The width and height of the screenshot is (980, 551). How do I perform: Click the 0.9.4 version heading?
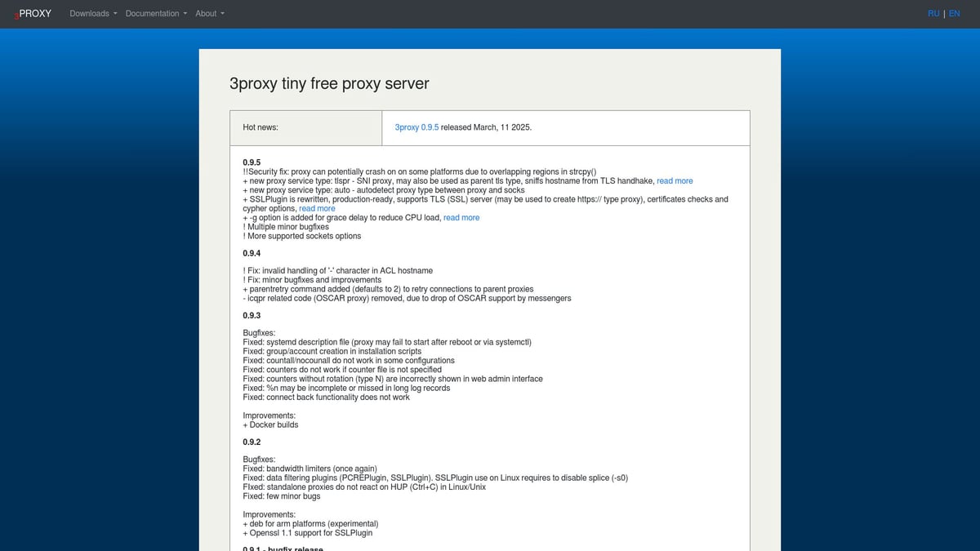(252, 253)
